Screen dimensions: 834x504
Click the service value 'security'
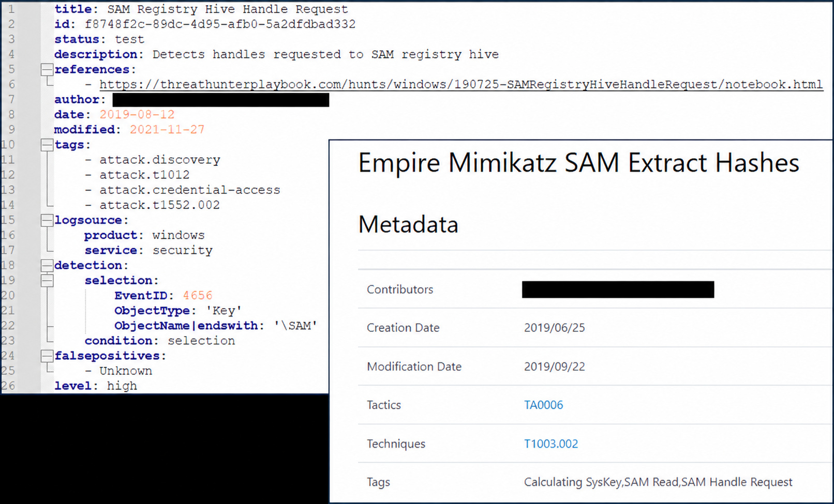pyautogui.click(x=183, y=250)
